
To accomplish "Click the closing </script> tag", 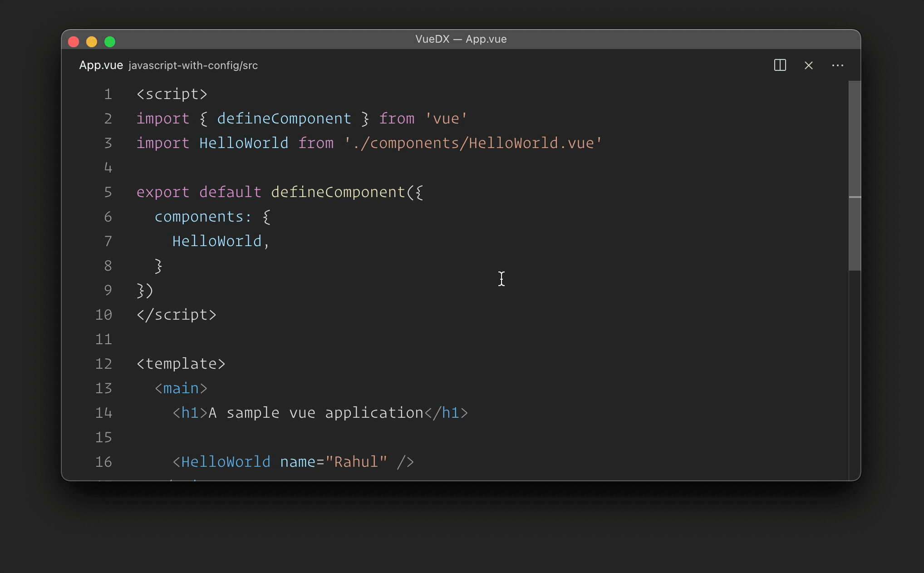I will click(x=177, y=315).
